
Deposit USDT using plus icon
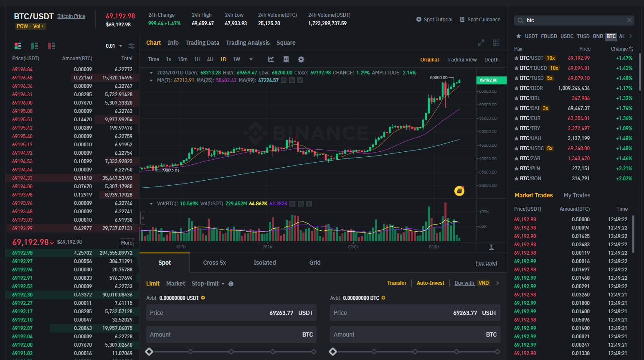coord(203,298)
